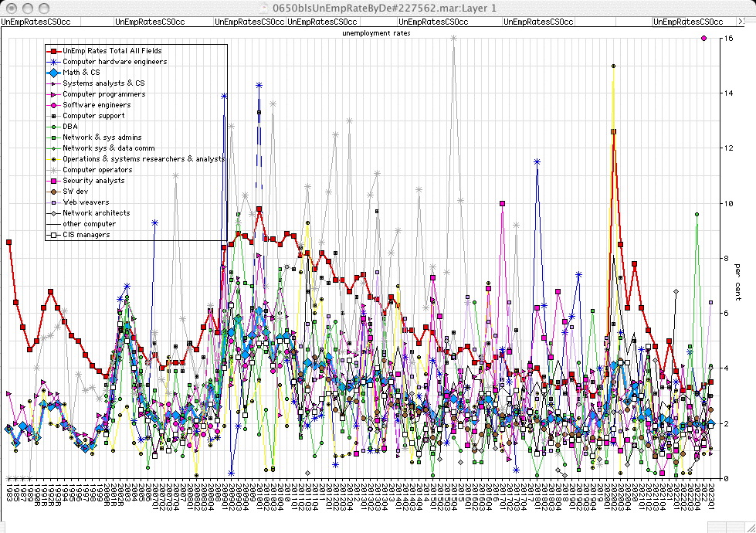Click the gray asterisk Computer operators legend marker
The width and height of the screenshot is (756, 533).
[53, 170]
